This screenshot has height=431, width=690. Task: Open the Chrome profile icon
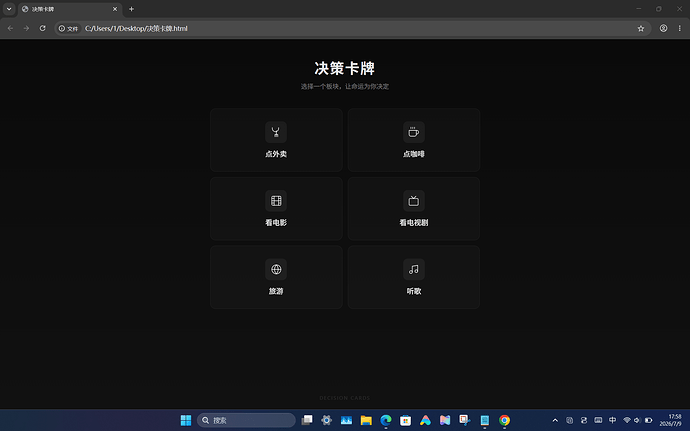[x=663, y=28]
